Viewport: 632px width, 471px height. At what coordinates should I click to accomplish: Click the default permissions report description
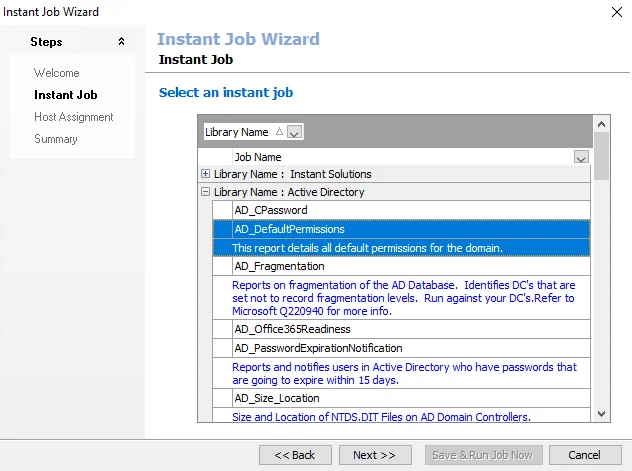pos(401,247)
